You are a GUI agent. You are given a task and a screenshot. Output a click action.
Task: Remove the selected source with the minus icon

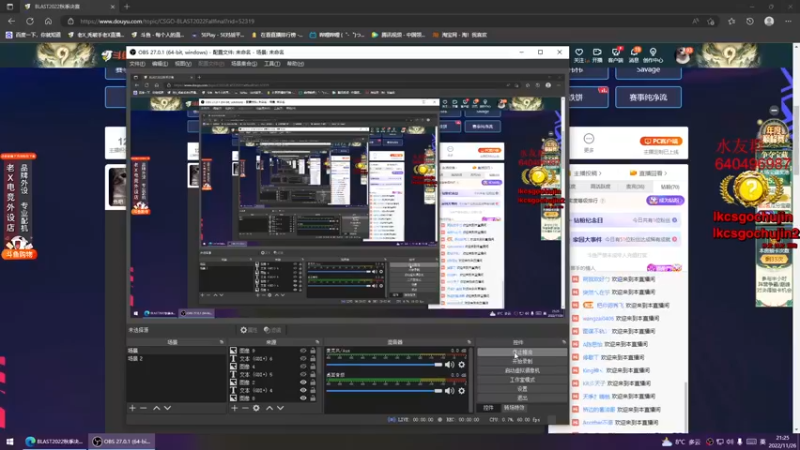[245, 408]
